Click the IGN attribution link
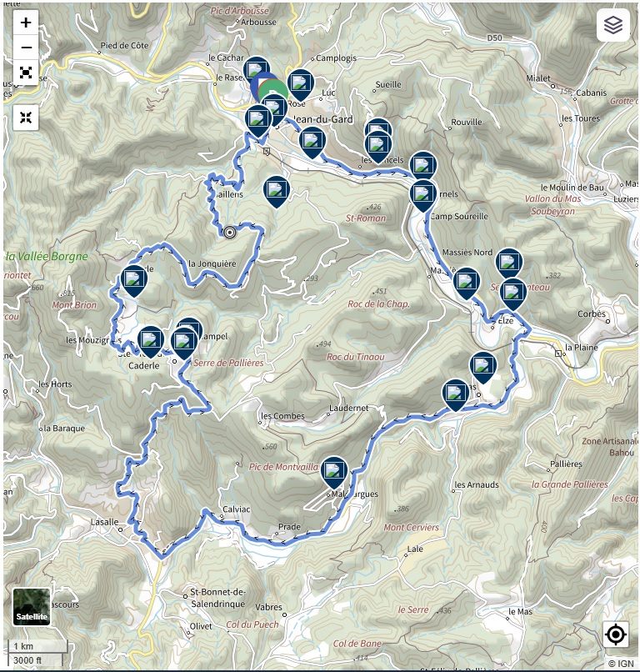Screen dimensions: 640x672 click(x=621, y=664)
